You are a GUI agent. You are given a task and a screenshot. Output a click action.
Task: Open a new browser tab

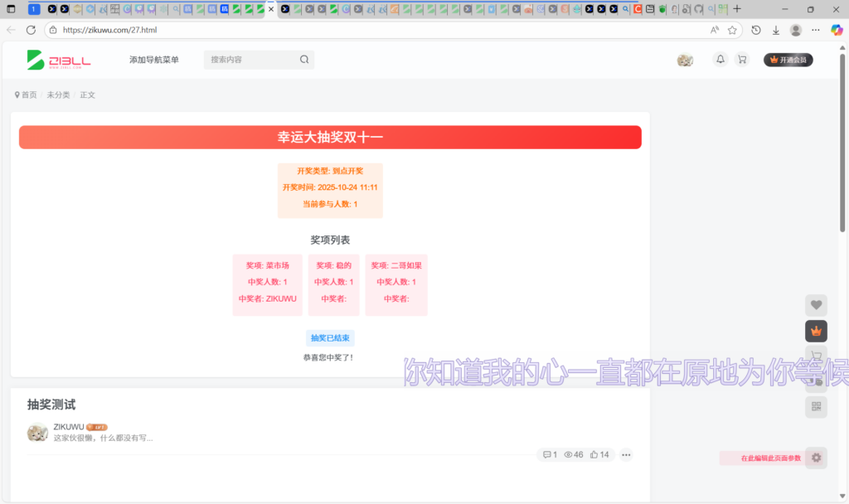pyautogui.click(x=737, y=9)
